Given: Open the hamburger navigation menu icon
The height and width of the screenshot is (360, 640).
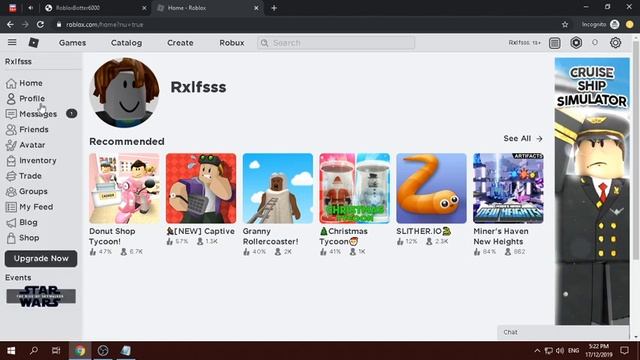Looking at the screenshot, I should coord(12,42).
